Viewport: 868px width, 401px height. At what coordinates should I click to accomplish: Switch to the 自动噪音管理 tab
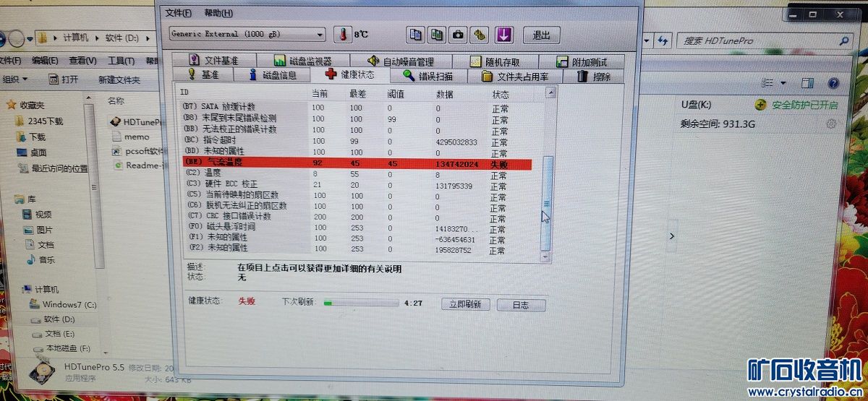click(x=401, y=62)
